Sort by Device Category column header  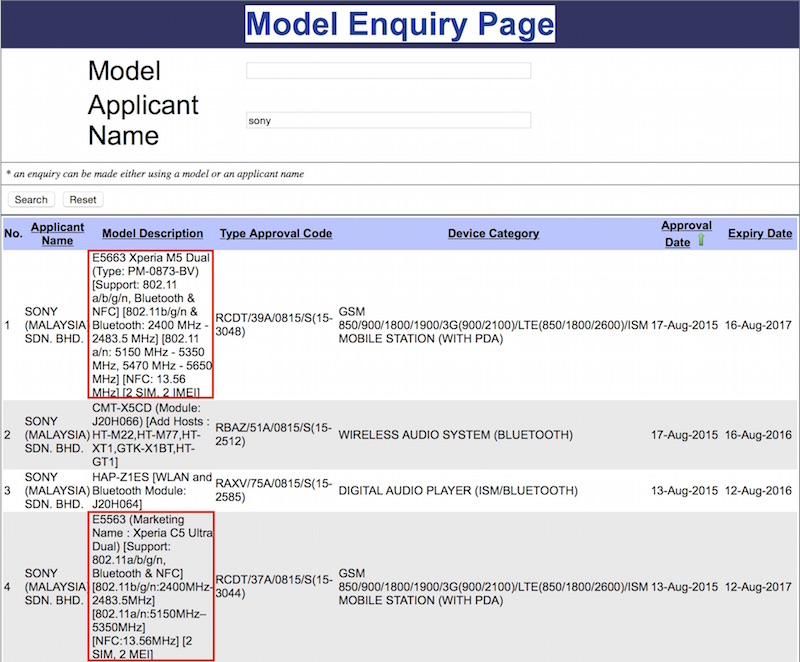click(493, 233)
